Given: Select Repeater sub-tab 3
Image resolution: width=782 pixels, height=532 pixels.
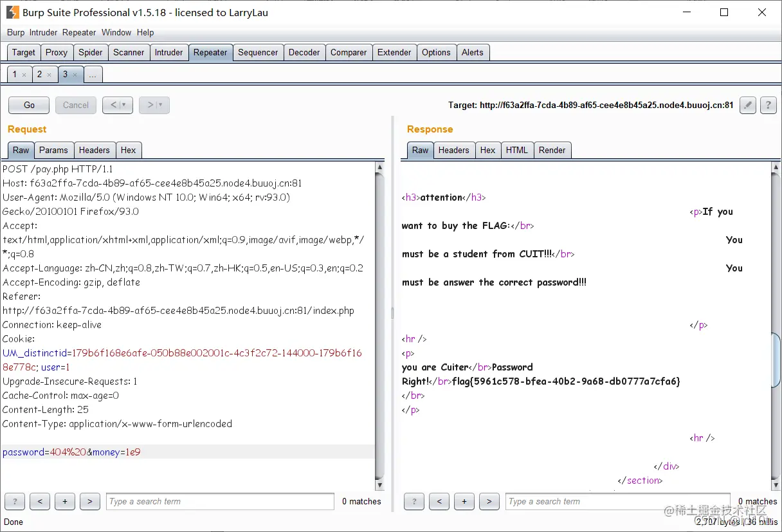Looking at the screenshot, I should 65,75.
